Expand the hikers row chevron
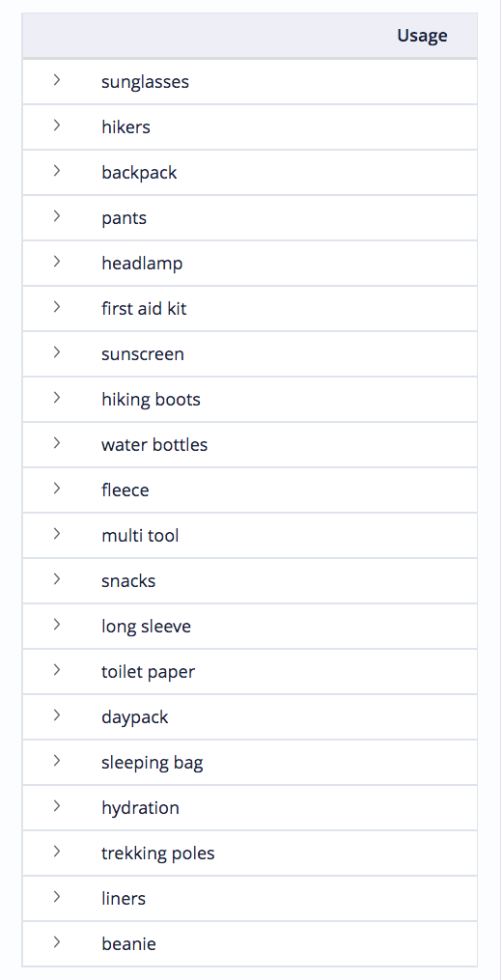This screenshot has width=502, height=980. tap(57, 125)
